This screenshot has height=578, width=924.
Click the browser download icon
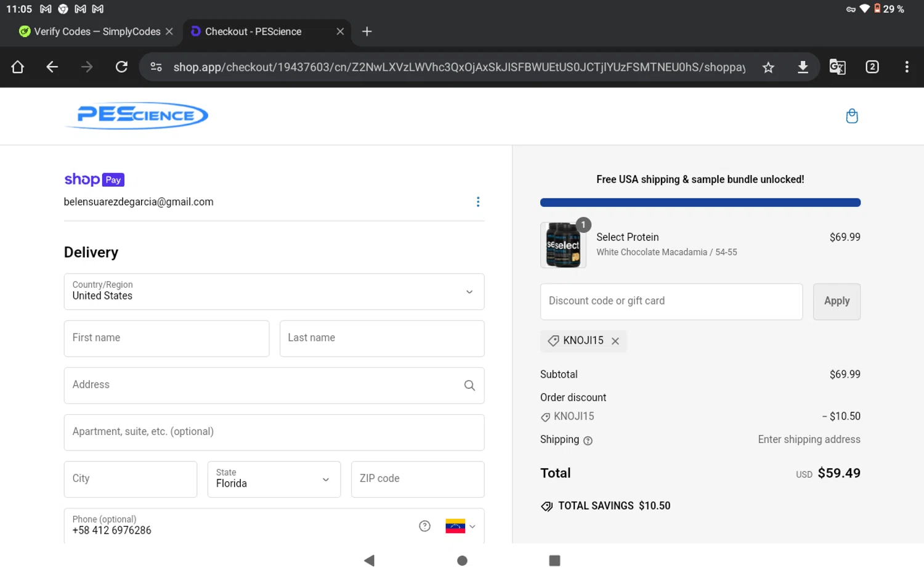click(802, 67)
